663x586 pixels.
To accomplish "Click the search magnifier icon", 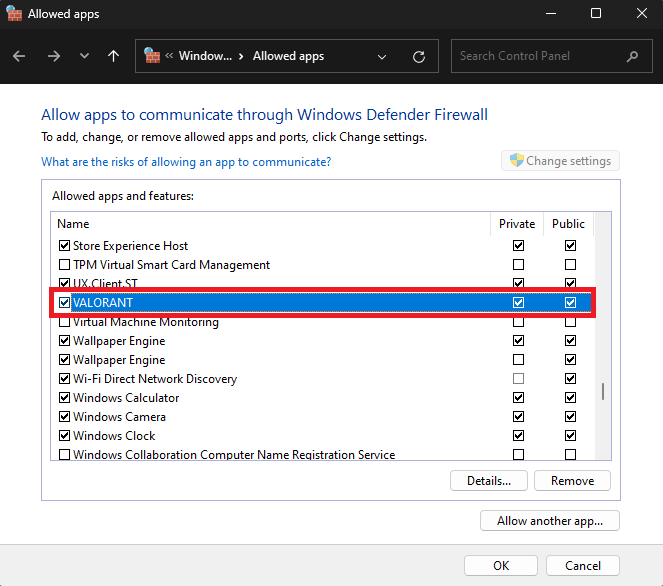I will tap(632, 57).
